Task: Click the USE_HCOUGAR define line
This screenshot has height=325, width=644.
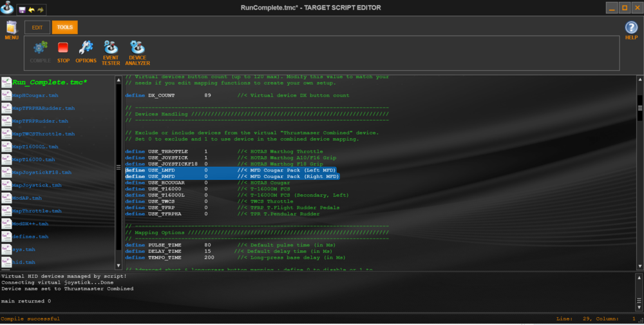Action: click(207, 182)
